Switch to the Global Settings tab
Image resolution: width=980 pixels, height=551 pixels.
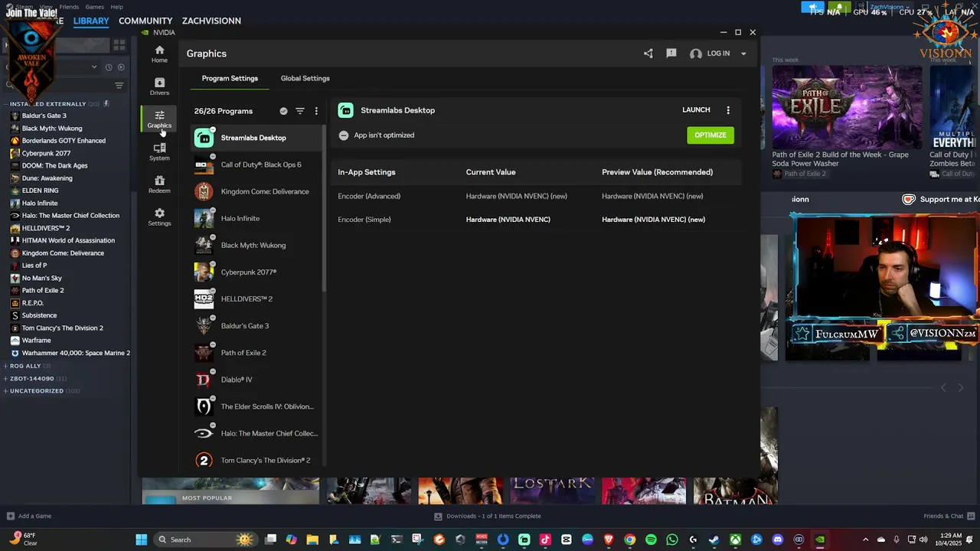305,79
